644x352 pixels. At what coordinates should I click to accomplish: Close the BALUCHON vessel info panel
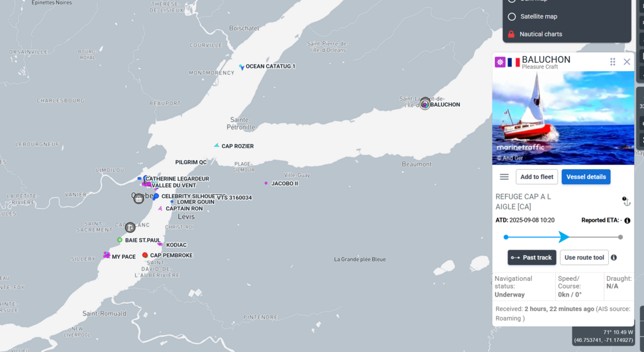627,62
